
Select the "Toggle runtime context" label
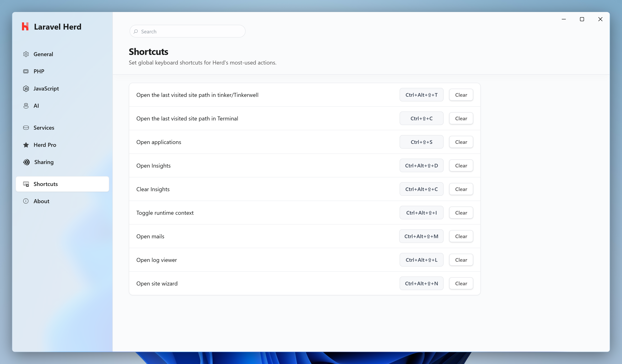click(165, 213)
